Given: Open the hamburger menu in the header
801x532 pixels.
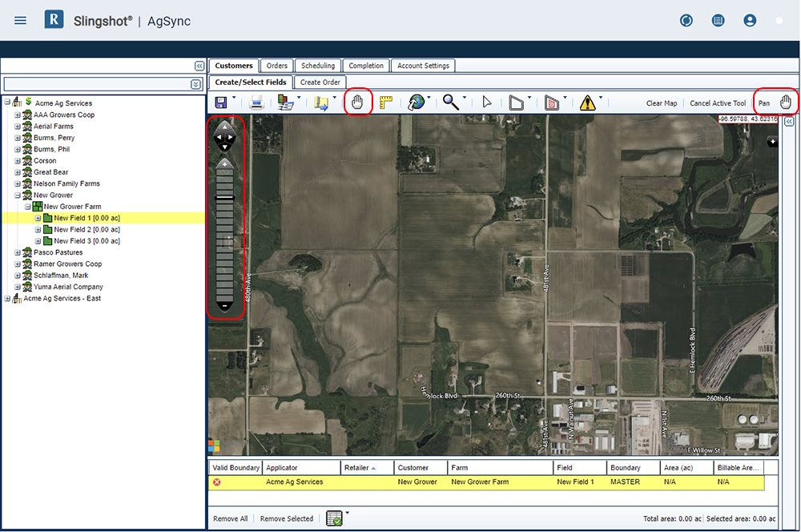Looking at the screenshot, I should [21, 21].
